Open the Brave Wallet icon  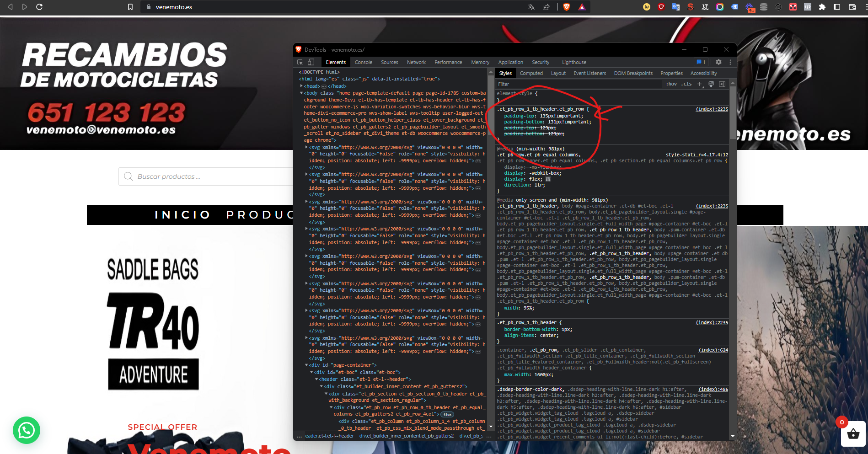pyautogui.click(x=852, y=7)
